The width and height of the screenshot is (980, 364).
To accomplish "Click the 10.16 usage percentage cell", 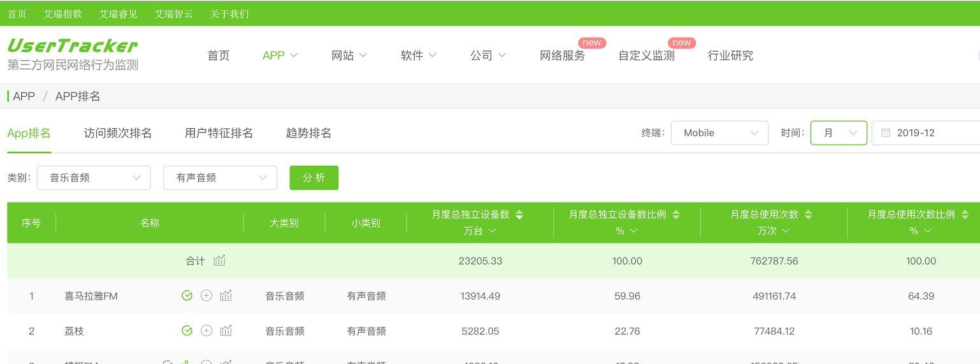I will [x=921, y=331].
